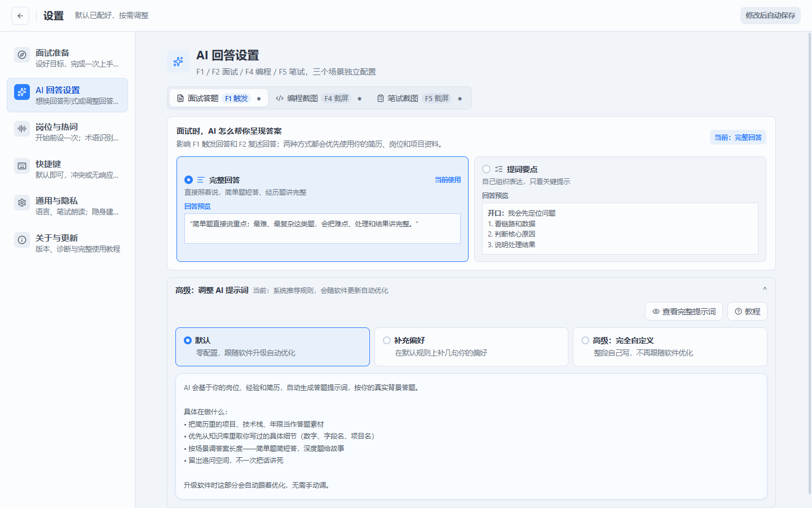The image size is (812, 508).
Task: Open 关于与更新 settings section
Action: pyautogui.click(x=67, y=243)
